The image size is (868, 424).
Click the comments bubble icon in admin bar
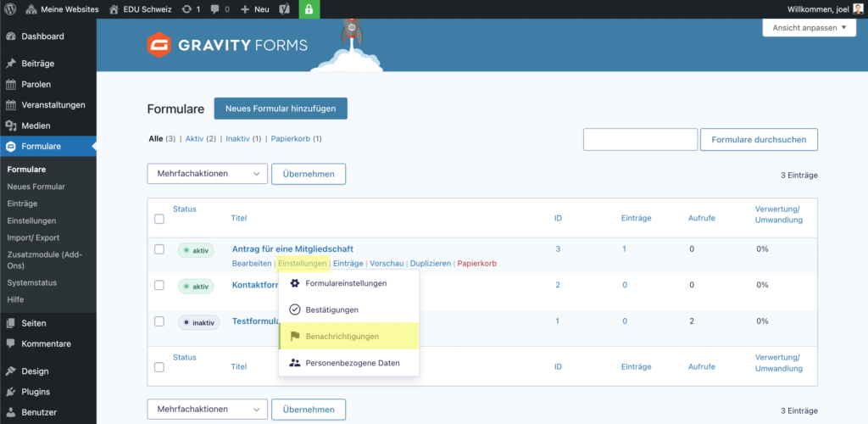coord(215,9)
